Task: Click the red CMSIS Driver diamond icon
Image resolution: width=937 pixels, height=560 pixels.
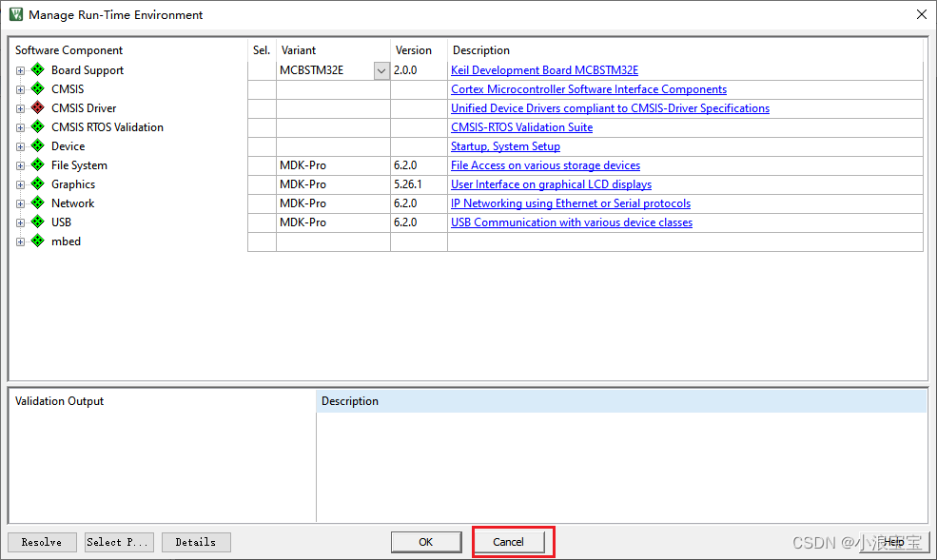Action: [x=38, y=108]
